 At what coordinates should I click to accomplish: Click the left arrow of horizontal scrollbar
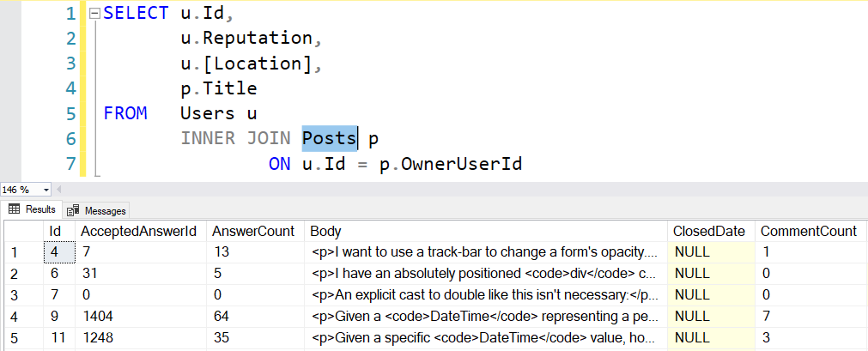pyautogui.click(x=58, y=190)
